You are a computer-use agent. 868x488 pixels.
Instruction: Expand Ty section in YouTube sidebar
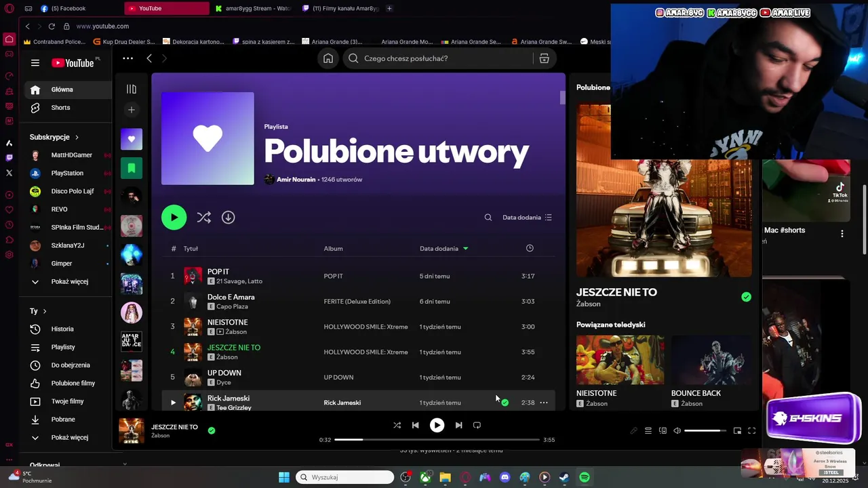pos(38,311)
